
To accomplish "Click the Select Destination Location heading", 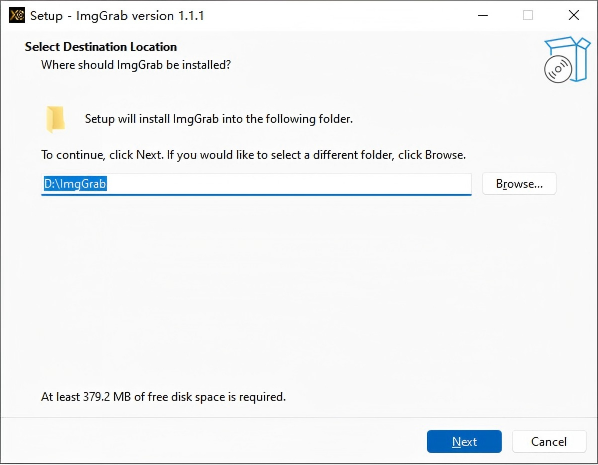I will (x=101, y=47).
